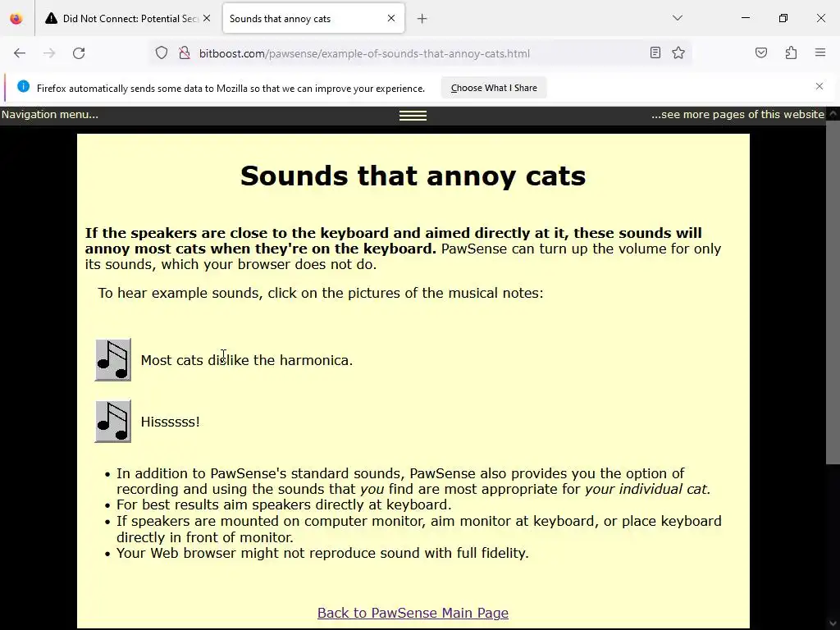Click bullet For best results aim speakers
This screenshot has width=840, height=630.
(284, 504)
